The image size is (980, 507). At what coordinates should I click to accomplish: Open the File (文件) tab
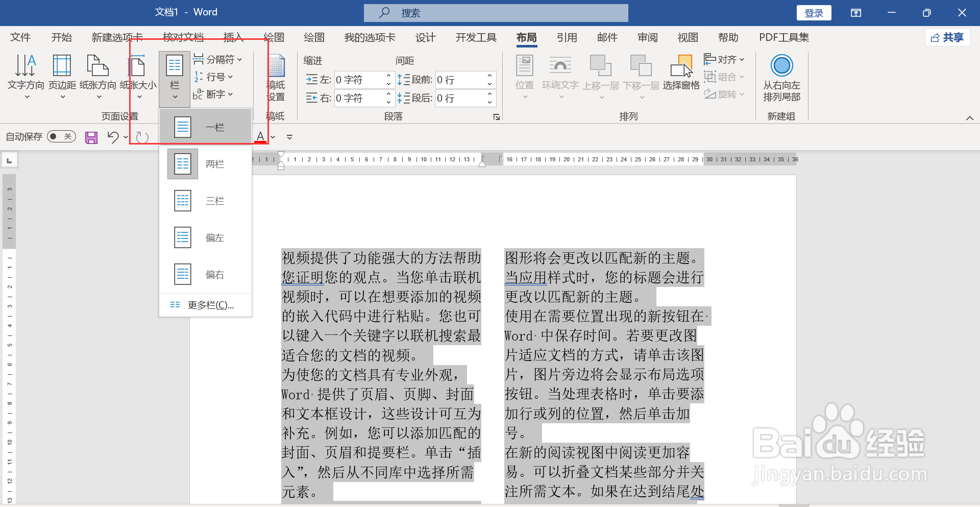(x=20, y=37)
